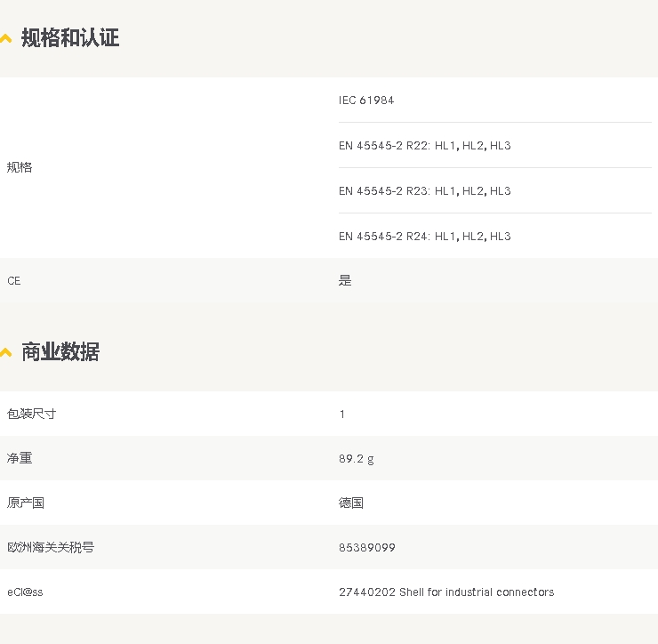Viewport: 658px width, 644px height.
Task: Click the packaging size value 1
Action: 342,415
